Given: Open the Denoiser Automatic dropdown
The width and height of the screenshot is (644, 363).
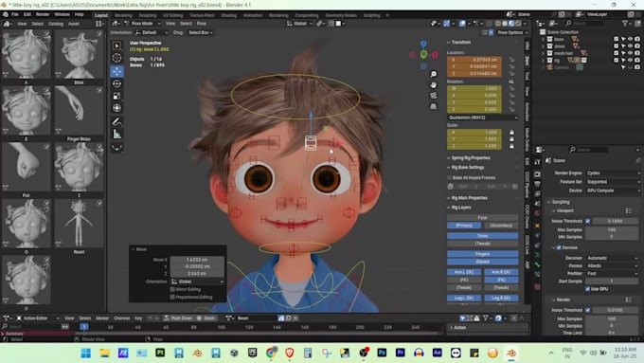Looking at the screenshot, I should coord(613,258).
